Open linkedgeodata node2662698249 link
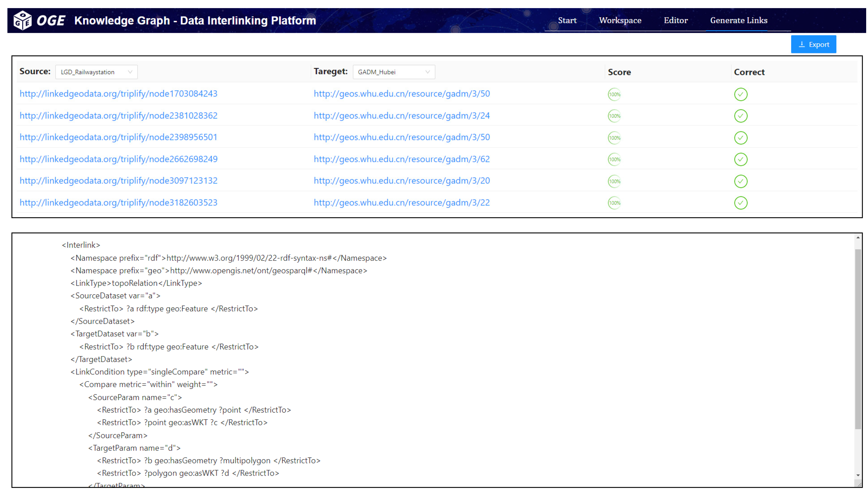Image resolution: width=868 pixels, height=495 pixels. [118, 159]
